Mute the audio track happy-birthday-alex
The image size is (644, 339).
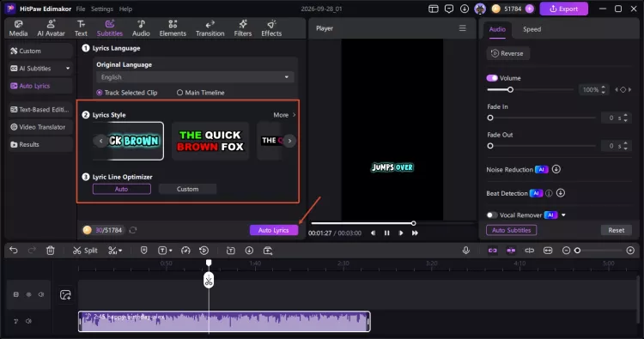[28, 321]
